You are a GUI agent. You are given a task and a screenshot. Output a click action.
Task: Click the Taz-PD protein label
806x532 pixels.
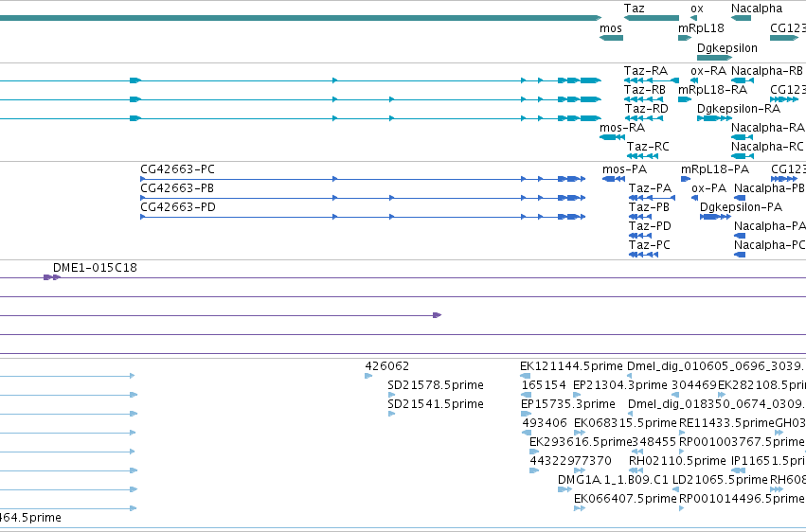coord(651,226)
